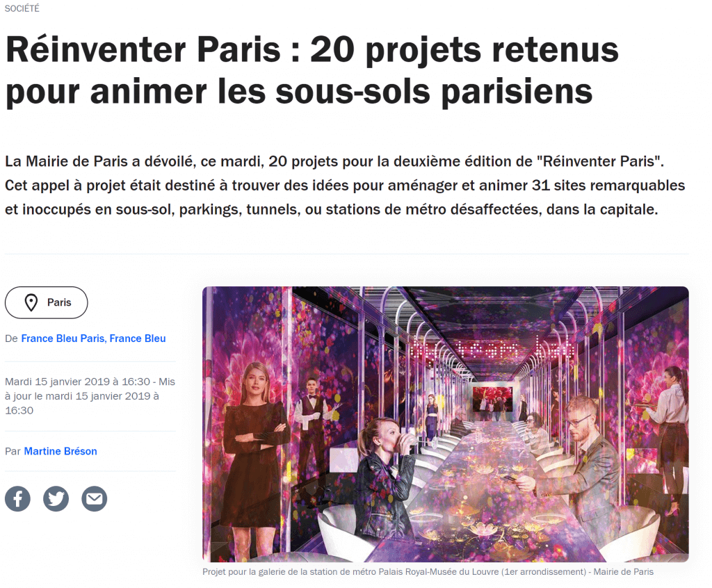Click the intro paragraph about Mairie de Paris

[x=345, y=186]
